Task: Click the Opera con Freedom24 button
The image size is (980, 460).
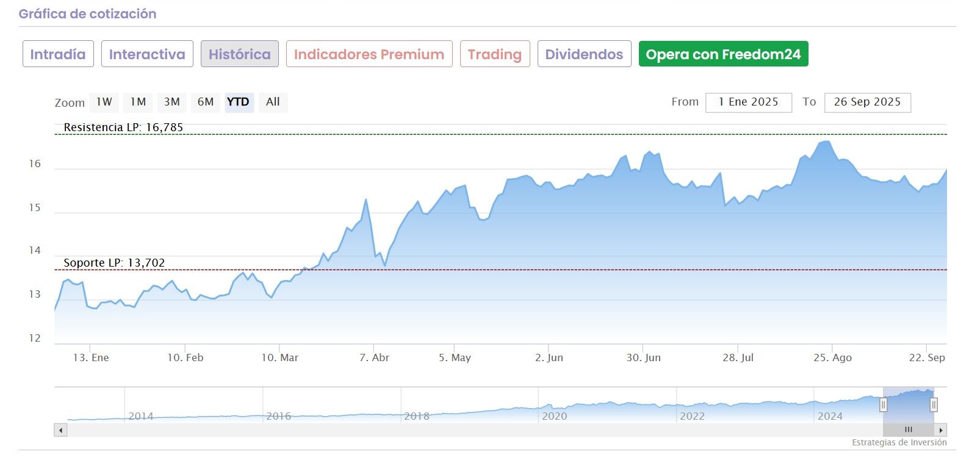Action: 723,54
